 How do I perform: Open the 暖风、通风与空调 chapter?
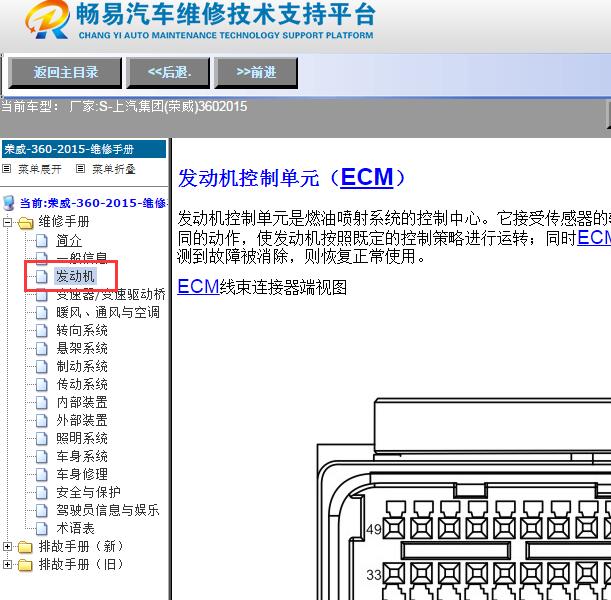point(108,312)
